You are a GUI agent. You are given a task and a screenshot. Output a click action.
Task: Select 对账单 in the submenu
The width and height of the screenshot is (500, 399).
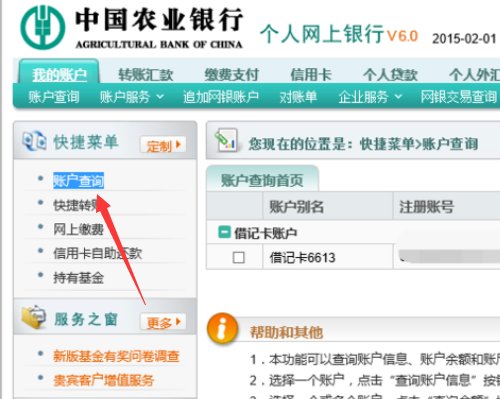[298, 97]
